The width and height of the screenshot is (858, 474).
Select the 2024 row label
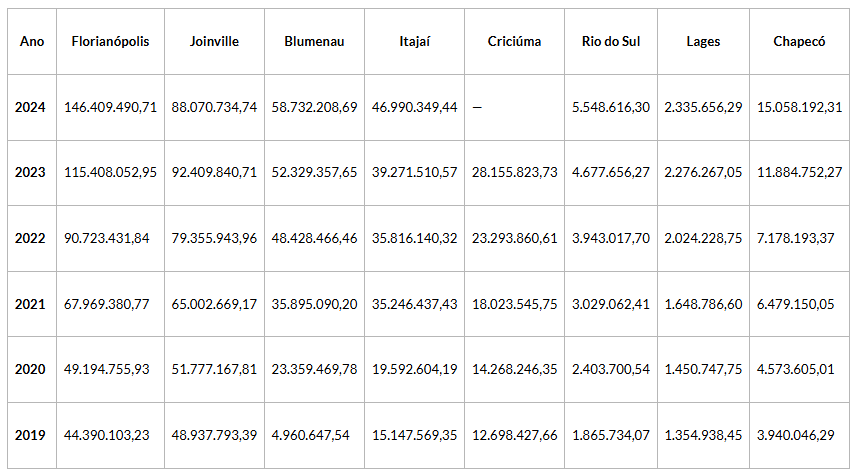pos(31,107)
